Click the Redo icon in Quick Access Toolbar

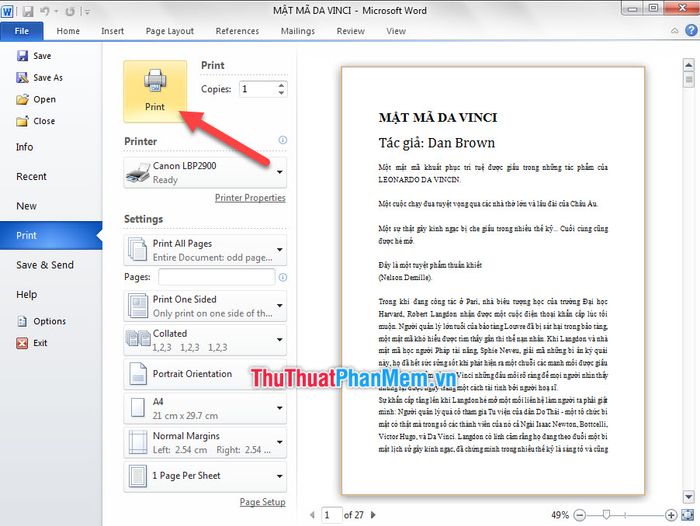[70, 11]
